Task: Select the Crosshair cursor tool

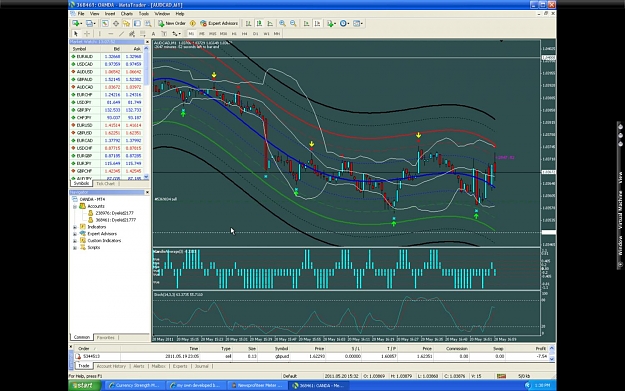Action: tap(86, 34)
